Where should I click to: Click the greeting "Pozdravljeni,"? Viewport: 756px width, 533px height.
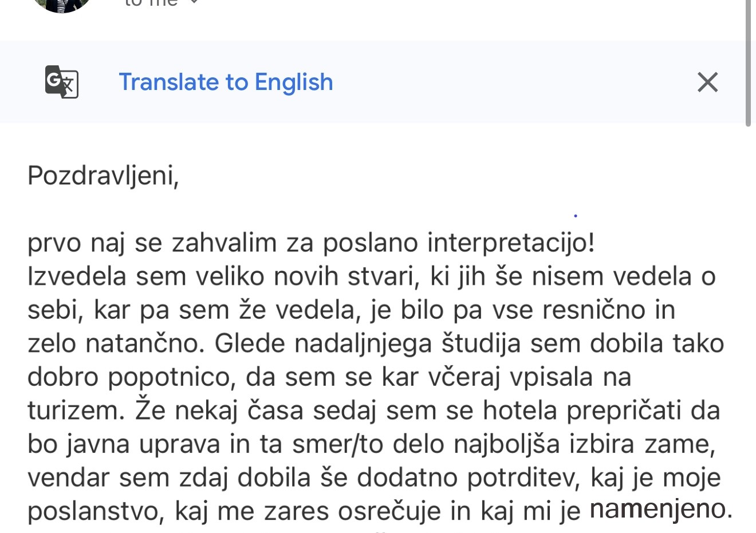pos(103,175)
